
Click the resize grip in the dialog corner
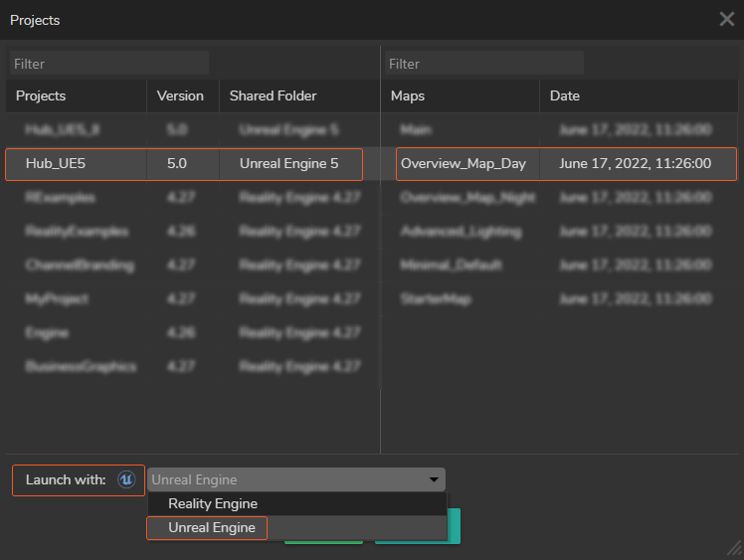coord(735,550)
